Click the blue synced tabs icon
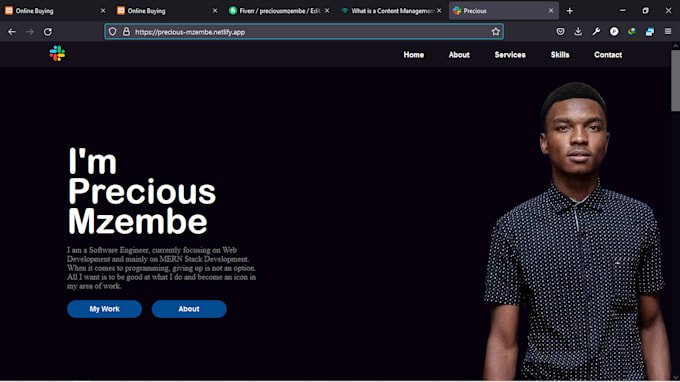This screenshot has height=382, width=680. [x=650, y=31]
